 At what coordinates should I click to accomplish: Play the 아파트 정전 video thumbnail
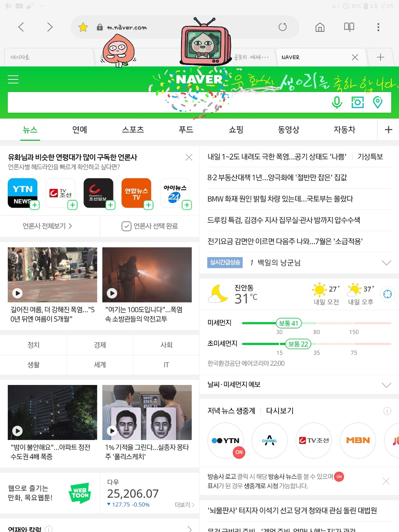tap(52, 412)
